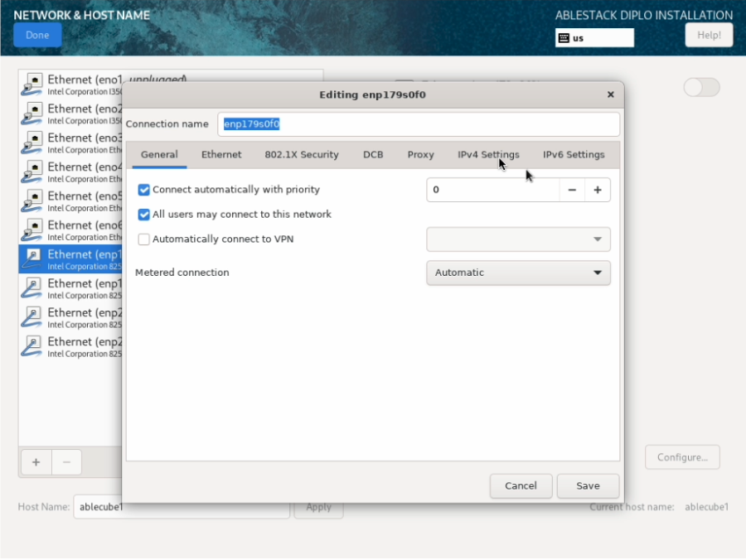
Task: Increase connection priority with plus button
Action: (597, 190)
